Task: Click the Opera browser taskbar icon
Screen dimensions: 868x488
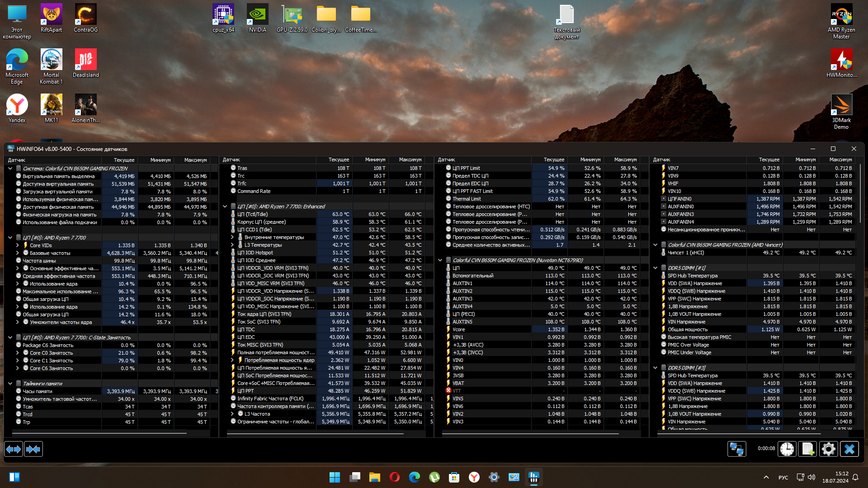Action: click(394, 477)
